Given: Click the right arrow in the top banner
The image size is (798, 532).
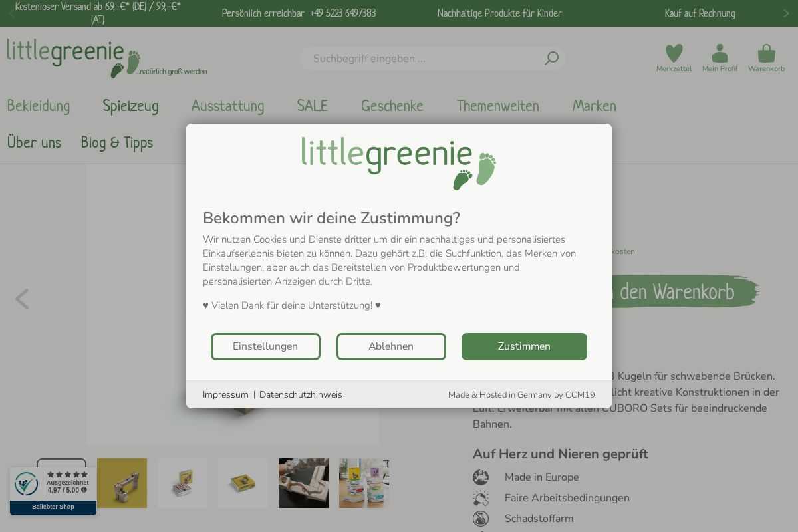Looking at the screenshot, I should (786, 13).
